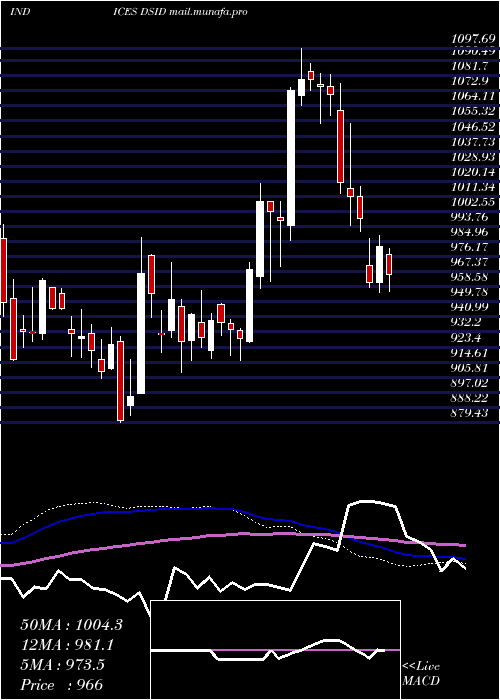Select the 1064.11 price level label
The width and height of the screenshot is (500, 700).
473,96
